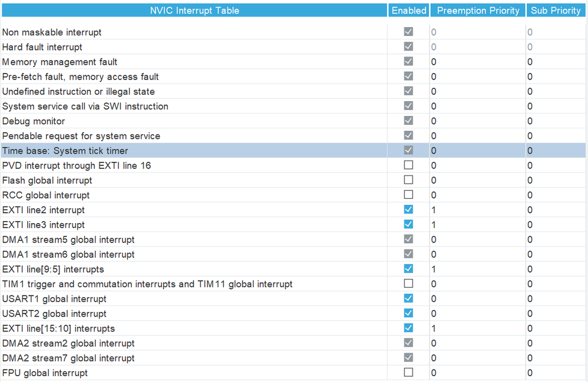Enable Flash global interrupt checkbox
The image size is (588, 382).
(408, 180)
